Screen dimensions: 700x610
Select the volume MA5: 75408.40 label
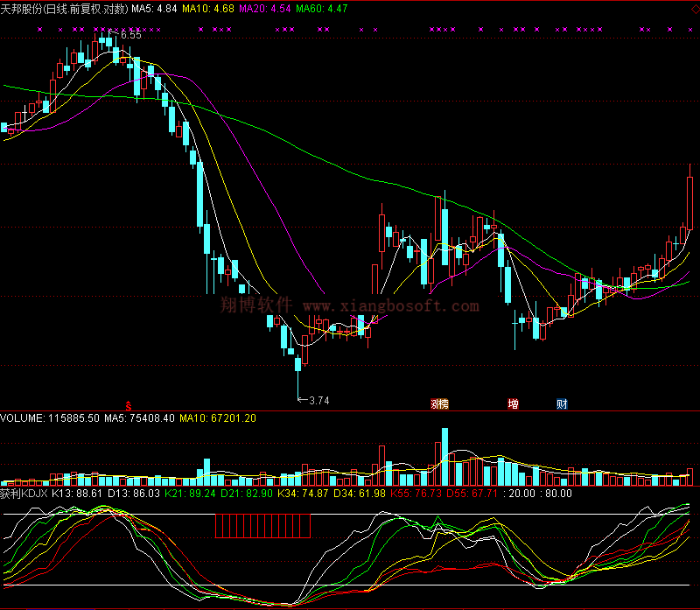click(x=139, y=418)
